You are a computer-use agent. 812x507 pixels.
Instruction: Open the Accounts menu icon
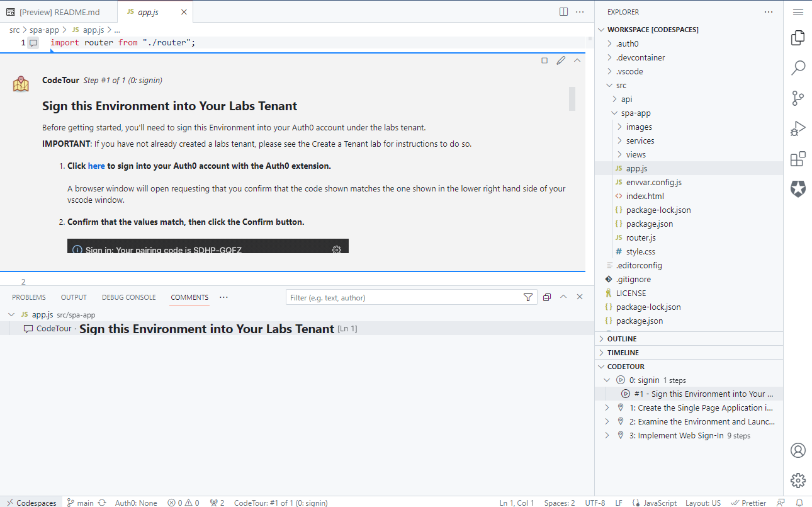click(x=798, y=450)
